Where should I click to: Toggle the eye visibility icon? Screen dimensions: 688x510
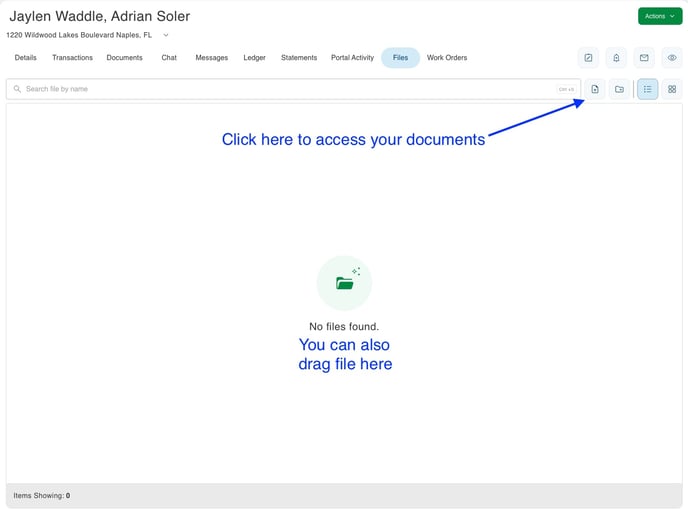pos(671,58)
